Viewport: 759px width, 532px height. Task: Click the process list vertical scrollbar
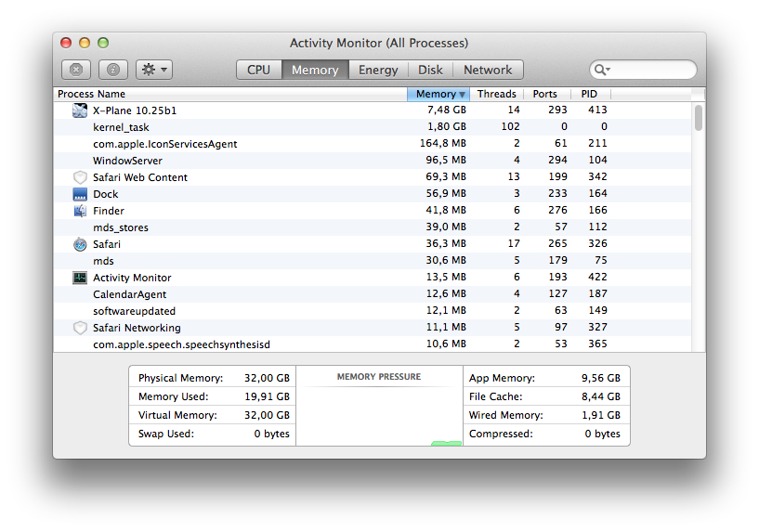point(698,227)
